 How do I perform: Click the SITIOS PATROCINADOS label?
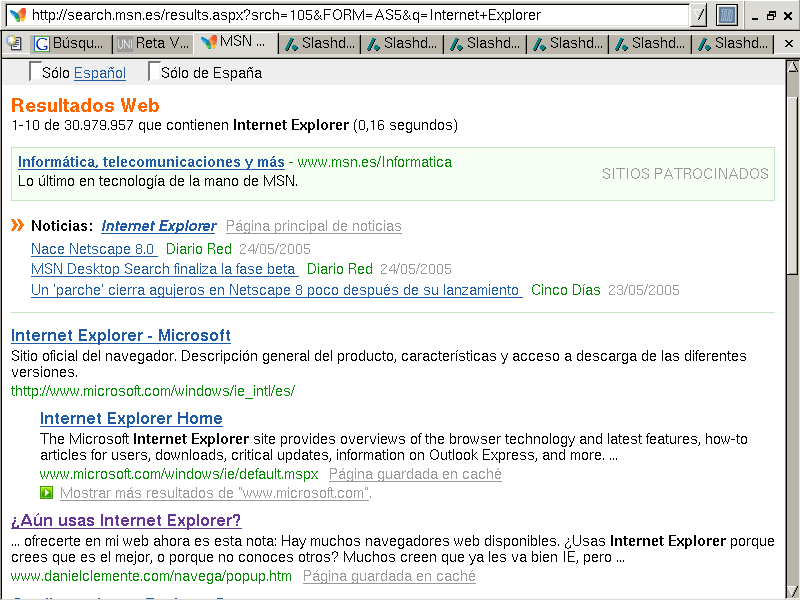click(685, 173)
